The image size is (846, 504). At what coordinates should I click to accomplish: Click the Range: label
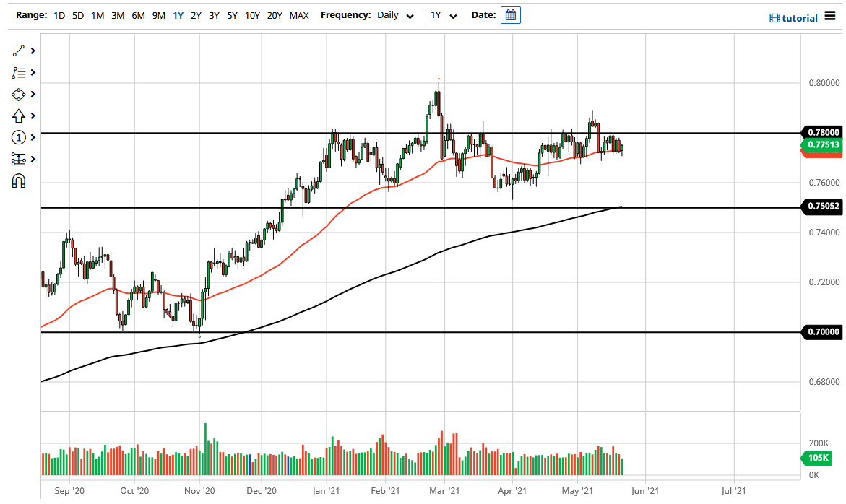click(x=31, y=15)
